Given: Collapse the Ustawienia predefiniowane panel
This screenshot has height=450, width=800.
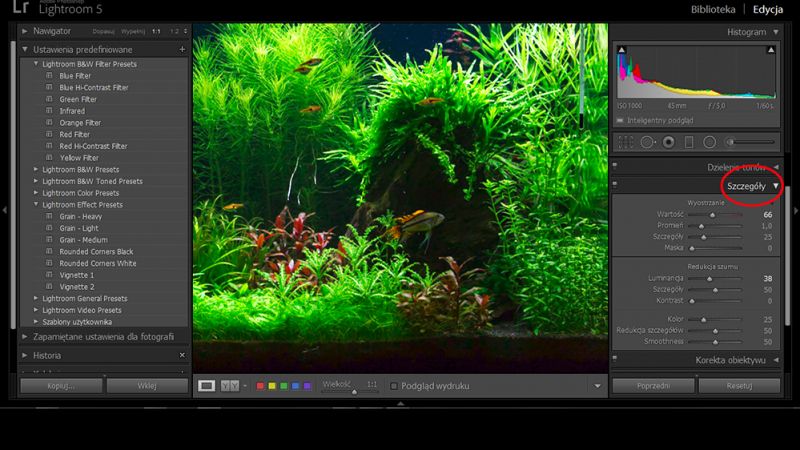Looking at the screenshot, I should click(x=24, y=49).
